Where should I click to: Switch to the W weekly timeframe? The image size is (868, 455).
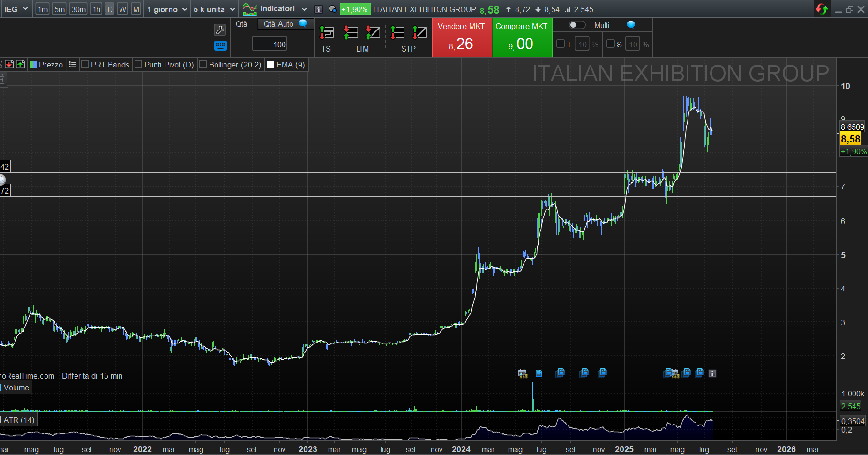coord(122,9)
